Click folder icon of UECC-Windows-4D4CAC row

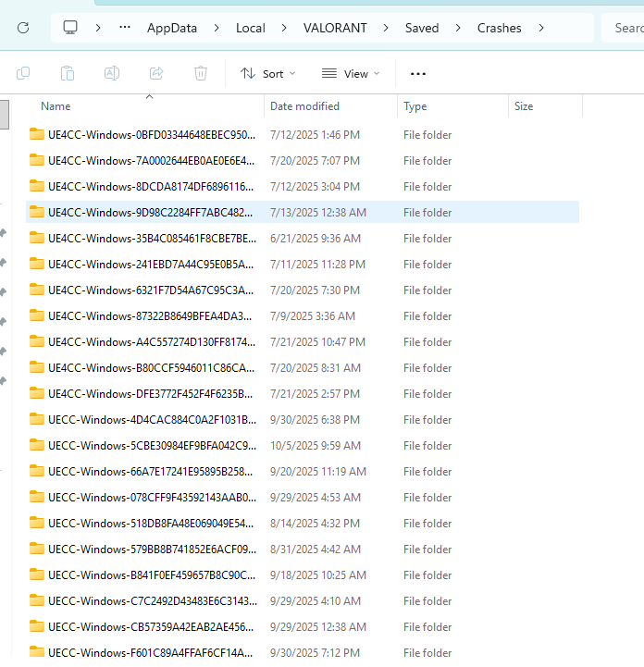point(37,419)
